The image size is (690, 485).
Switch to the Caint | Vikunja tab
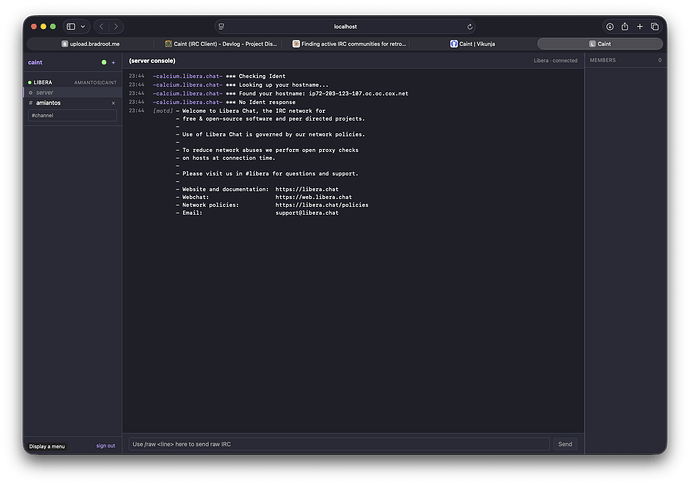pyautogui.click(x=473, y=44)
